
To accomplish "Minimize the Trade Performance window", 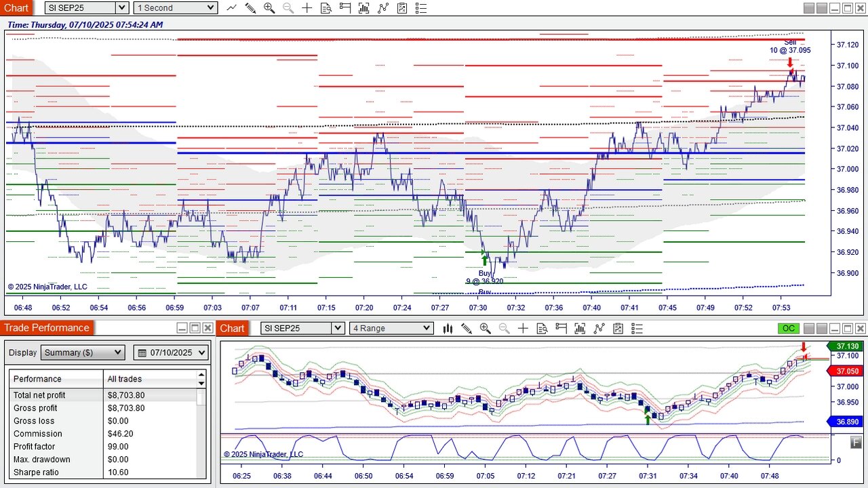I will point(182,328).
